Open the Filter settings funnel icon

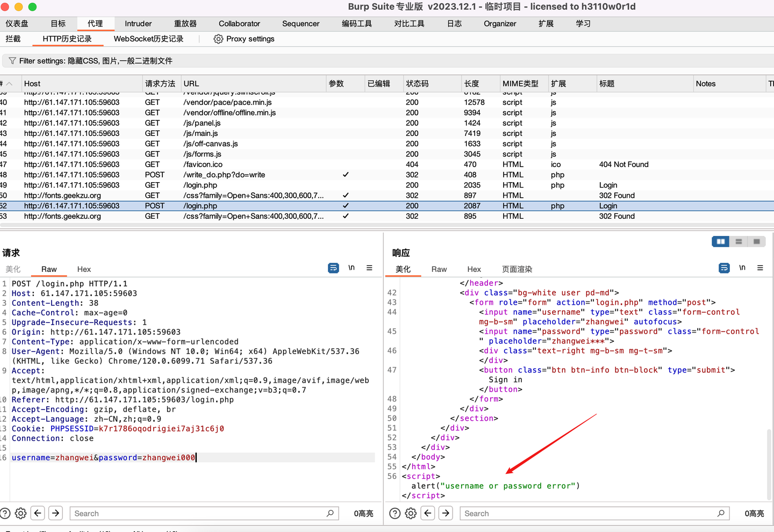(x=12, y=61)
